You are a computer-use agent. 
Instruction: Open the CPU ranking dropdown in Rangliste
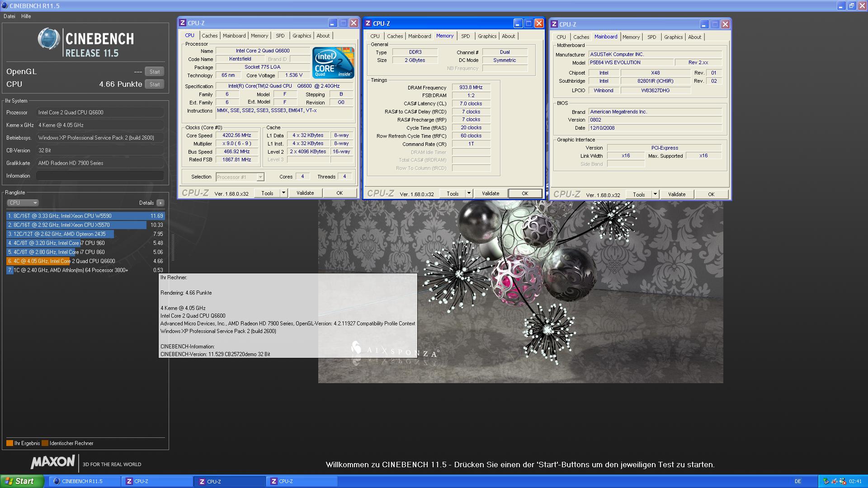click(23, 203)
